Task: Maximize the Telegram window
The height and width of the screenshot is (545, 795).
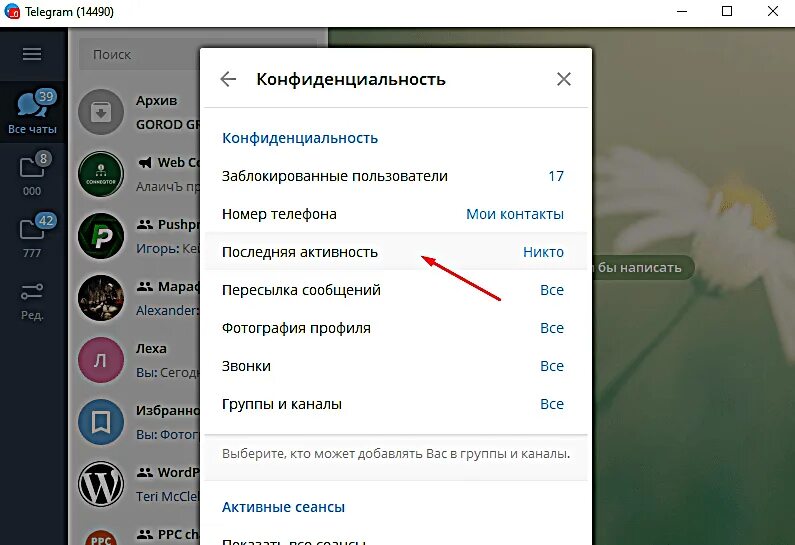Action: tap(727, 11)
